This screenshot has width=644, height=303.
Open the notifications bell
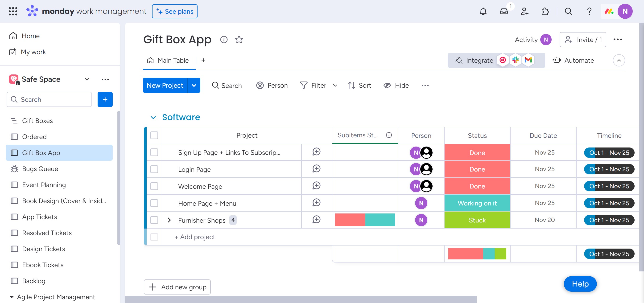(483, 12)
